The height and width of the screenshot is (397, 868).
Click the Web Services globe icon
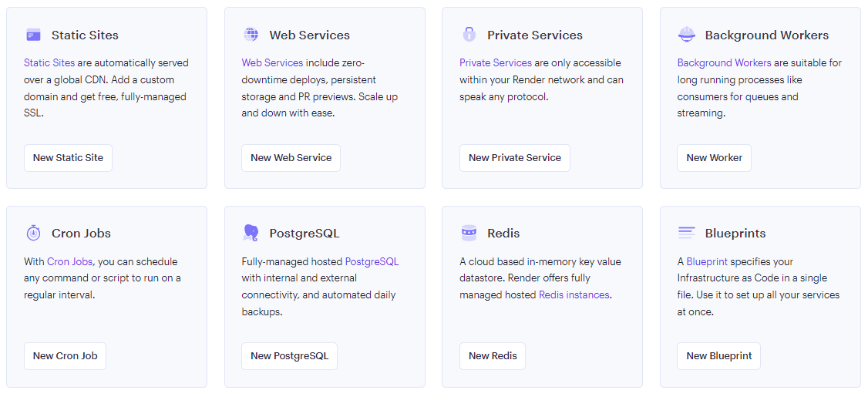(x=251, y=35)
